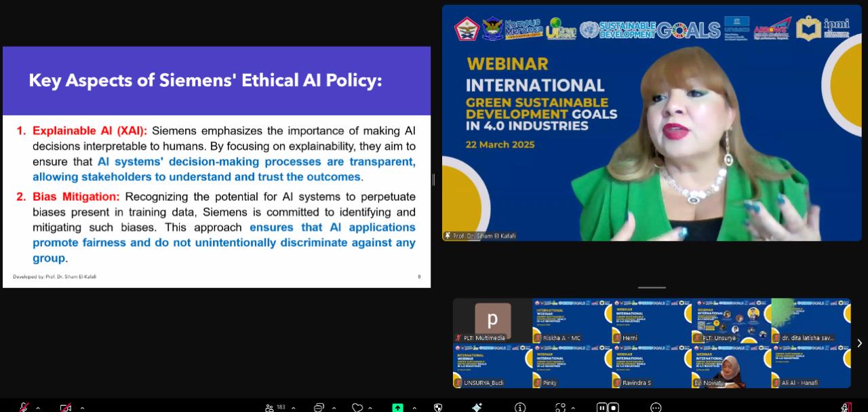Open audio options arrow next to microphone

click(38, 408)
